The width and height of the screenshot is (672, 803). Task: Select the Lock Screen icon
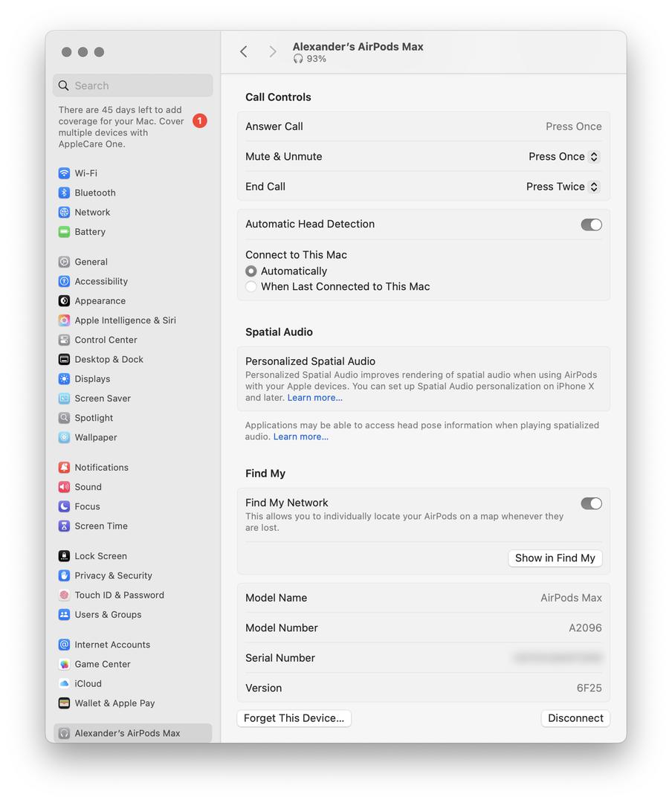(64, 555)
